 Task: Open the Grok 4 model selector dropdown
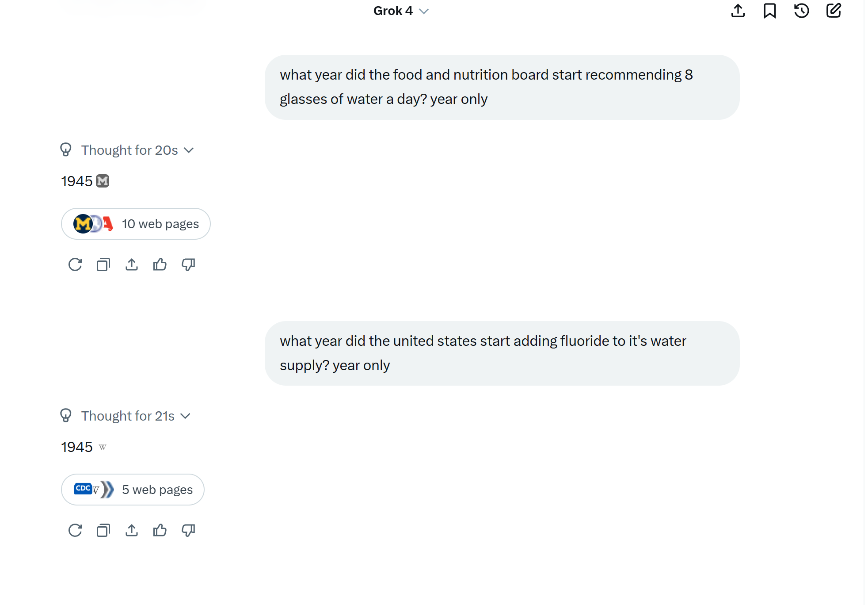point(401,11)
